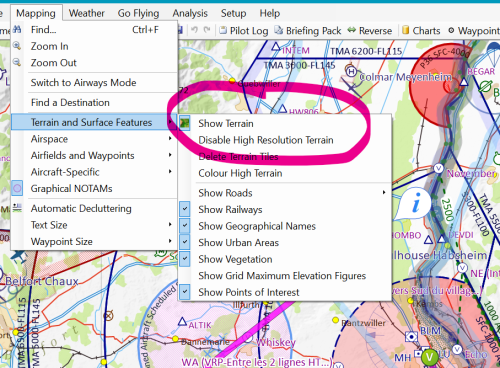Screen dimensions: 500x368
Task: Select the BLM navaid symbol
Action: pyautogui.click(x=412, y=337)
